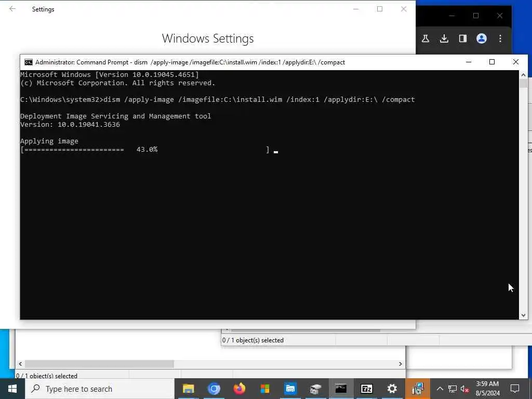Click the 'Applying image' line

(49, 141)
